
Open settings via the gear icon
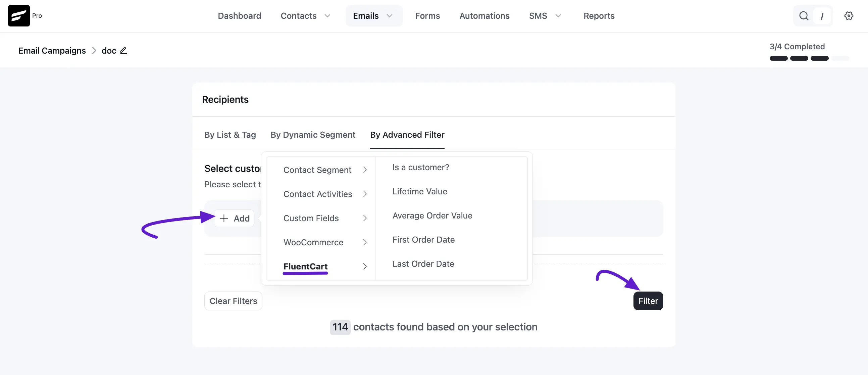click(849, 16)
